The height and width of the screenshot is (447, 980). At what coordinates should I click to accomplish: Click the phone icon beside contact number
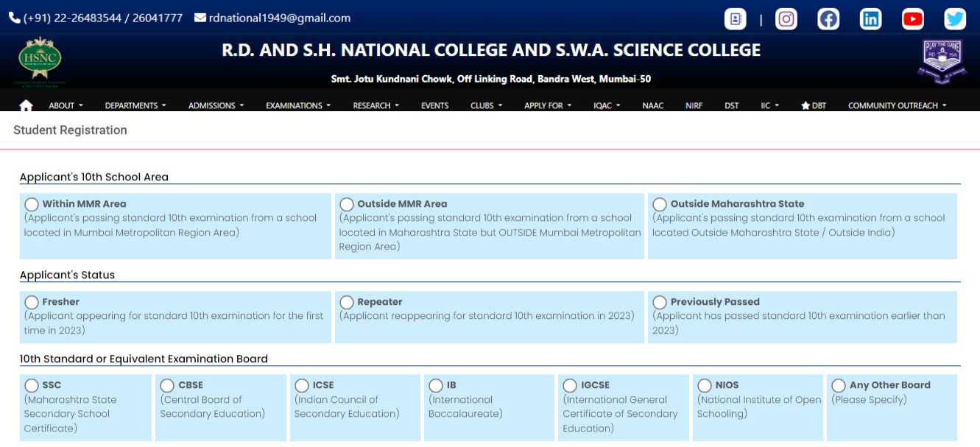point(14,18)
